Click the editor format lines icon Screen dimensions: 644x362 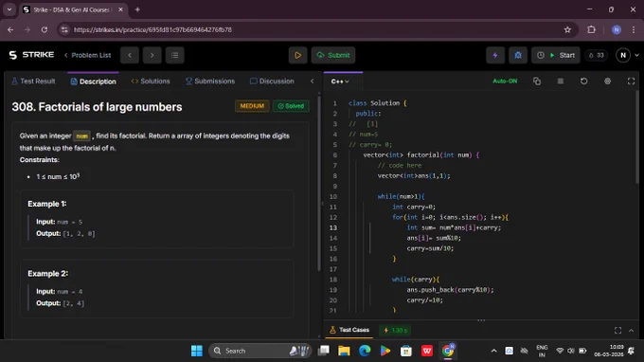click(x=561, y=81)
